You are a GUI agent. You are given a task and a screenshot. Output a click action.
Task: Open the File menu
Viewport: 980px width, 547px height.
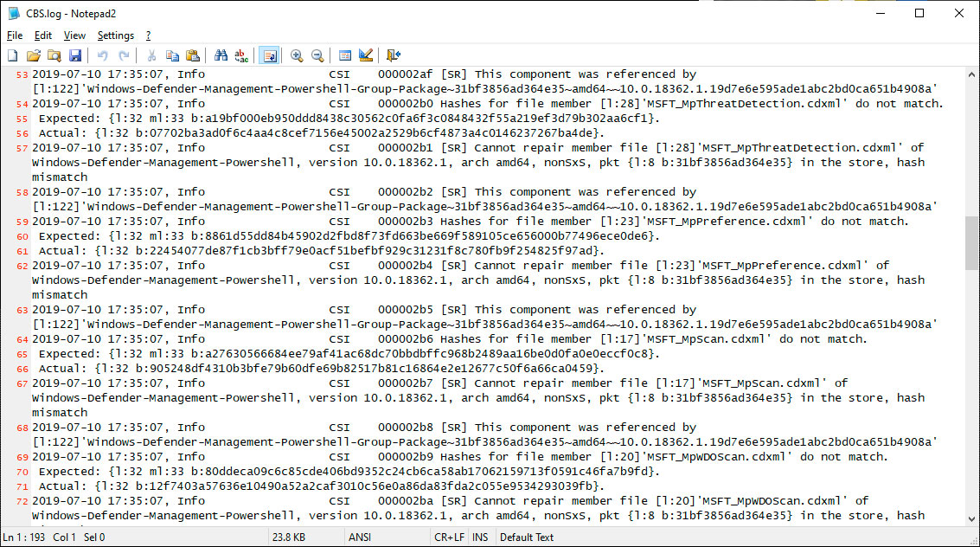(x=15, y=35)
